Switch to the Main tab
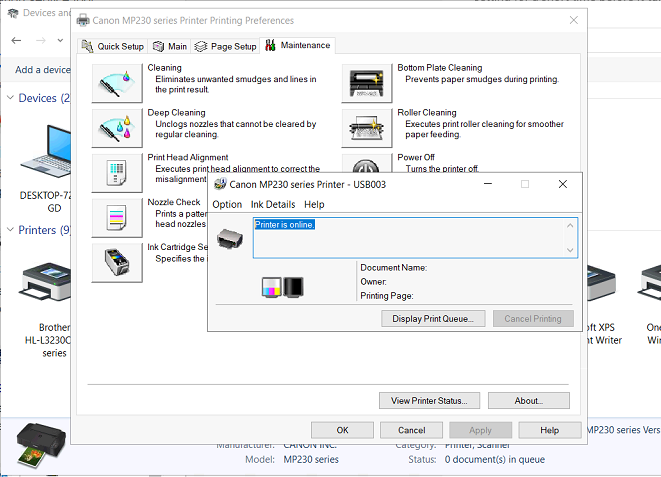The height and width of the screenshot is (477, 661). (x=170, y=46)
